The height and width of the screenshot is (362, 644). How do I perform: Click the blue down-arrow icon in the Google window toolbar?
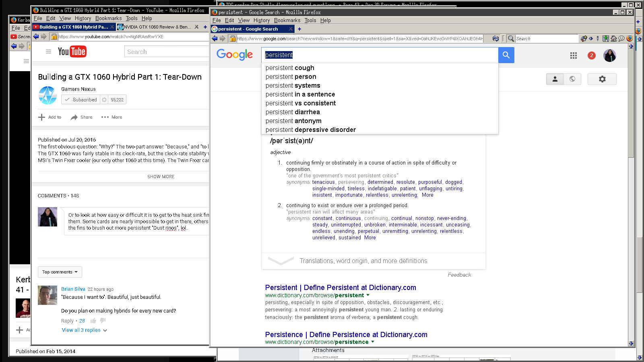tap(591, 39)
